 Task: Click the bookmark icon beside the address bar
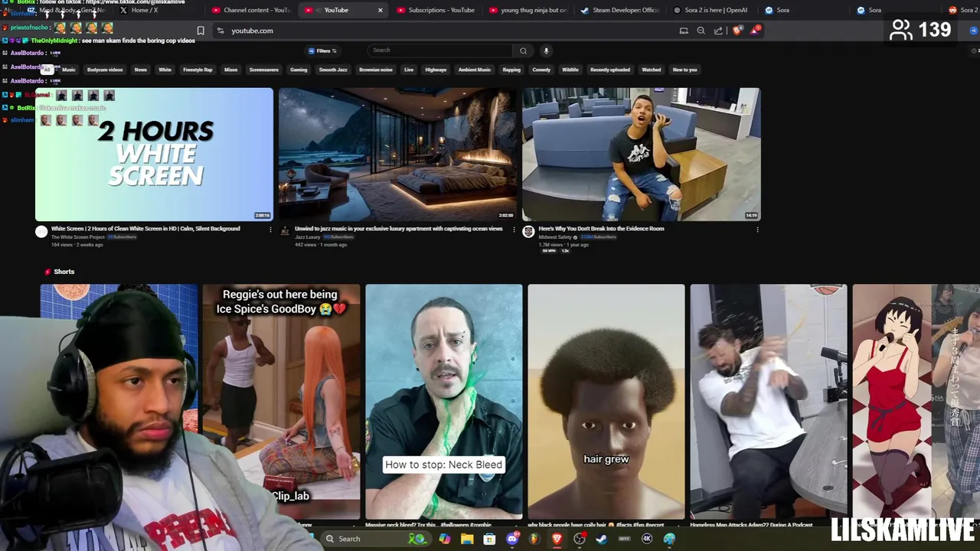point(201,31)
